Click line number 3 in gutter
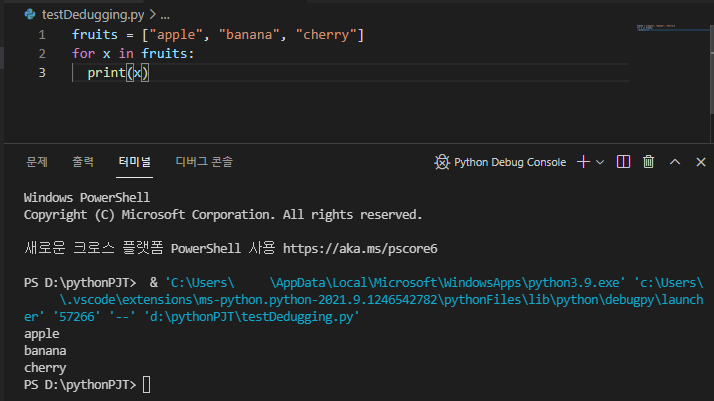714x401 pixels. tap(42, 73)
